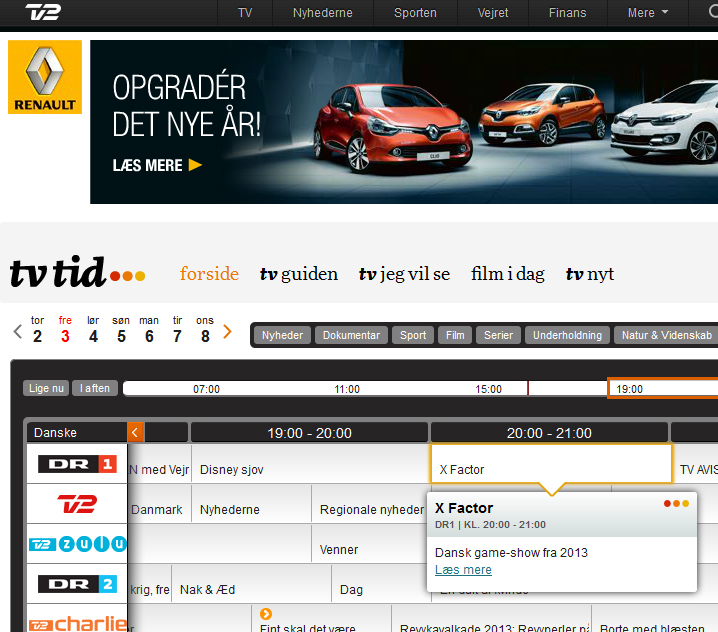The width and height of the screenshot is (718, 632).
Task: Go to previous week with left arrow
Action: pos(18,331)
